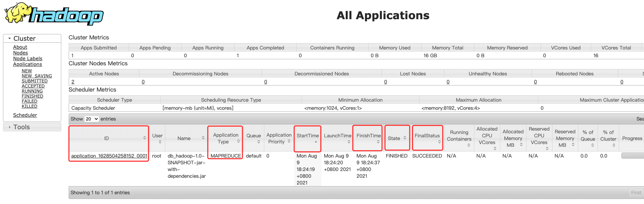Click the <memory:8192, vCores:4> maximum allocation value
The height and width of the screenshot is (204, 644).
(451, 108)
